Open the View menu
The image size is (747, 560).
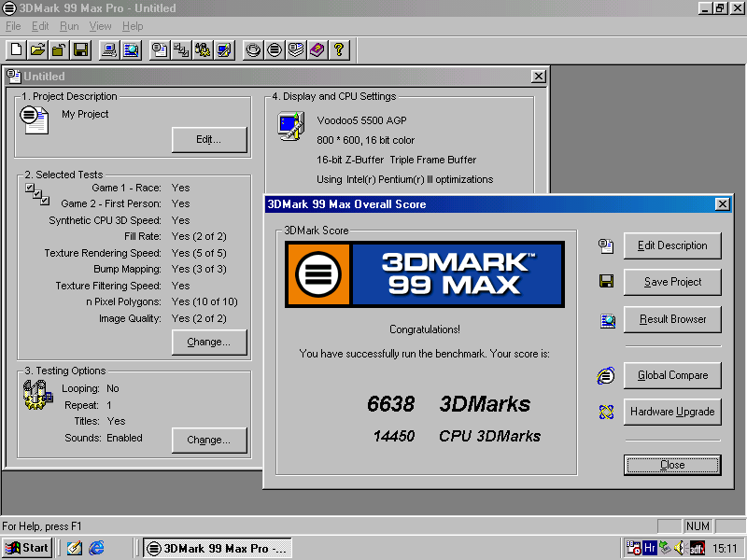pos(100,26)
